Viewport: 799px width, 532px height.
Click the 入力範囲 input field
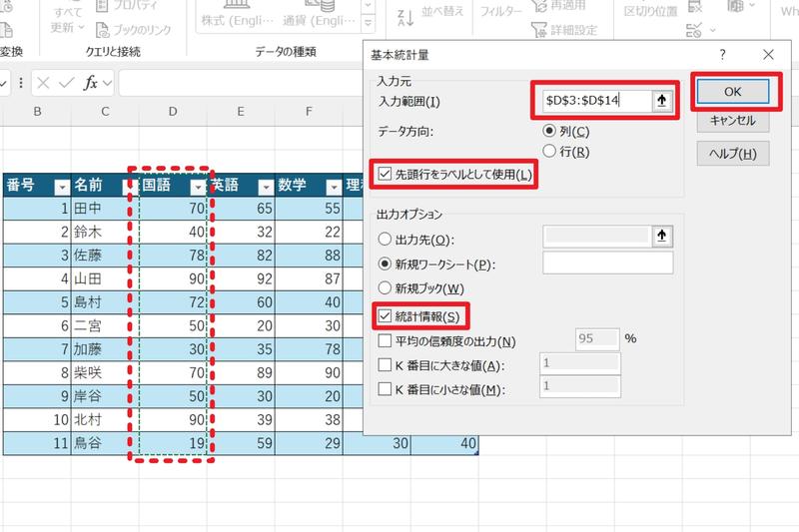[x=597, y=100]
